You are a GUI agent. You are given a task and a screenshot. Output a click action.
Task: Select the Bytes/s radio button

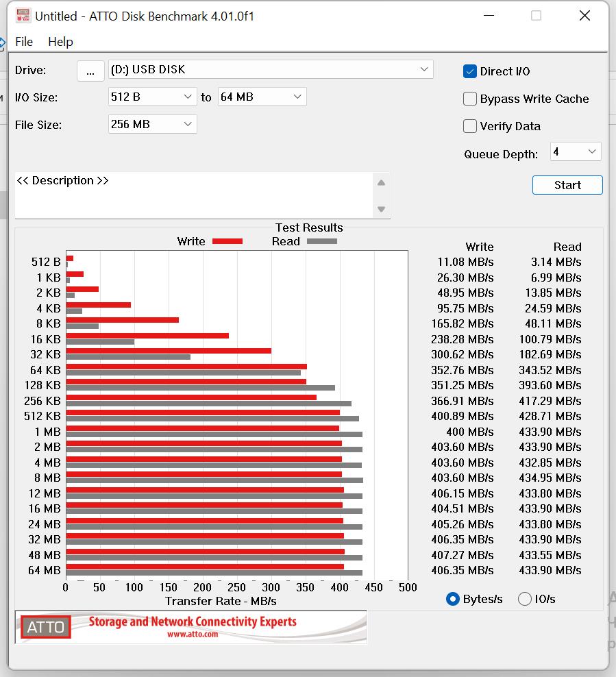coord(452,599)
